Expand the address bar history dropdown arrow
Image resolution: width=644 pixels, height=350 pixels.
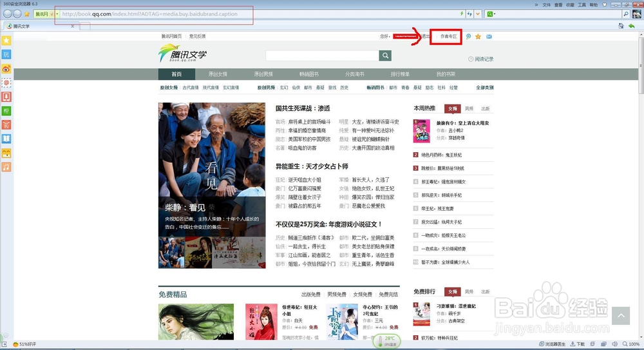[x=478, y=14]
